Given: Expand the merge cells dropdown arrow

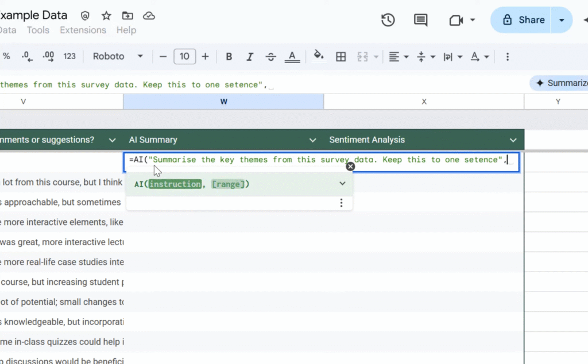Looking at the screenshot, I should [x=376, y=57].
